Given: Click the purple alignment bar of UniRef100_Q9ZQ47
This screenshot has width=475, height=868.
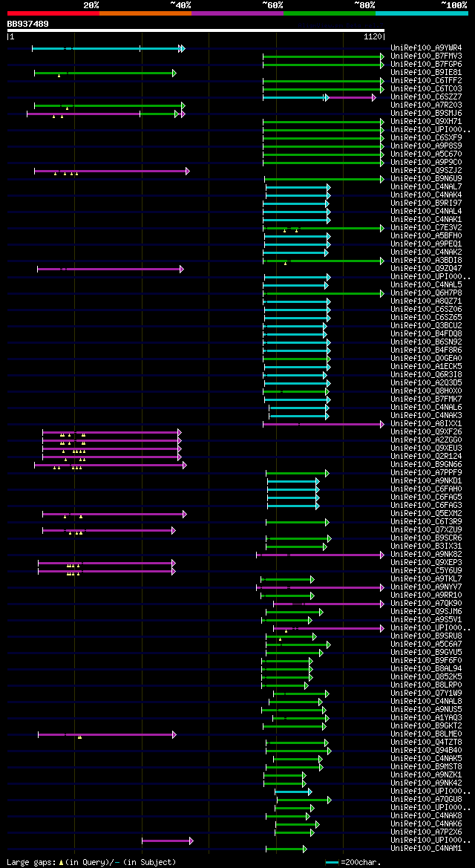Looking at the screenshot, I should coord(110,269).
